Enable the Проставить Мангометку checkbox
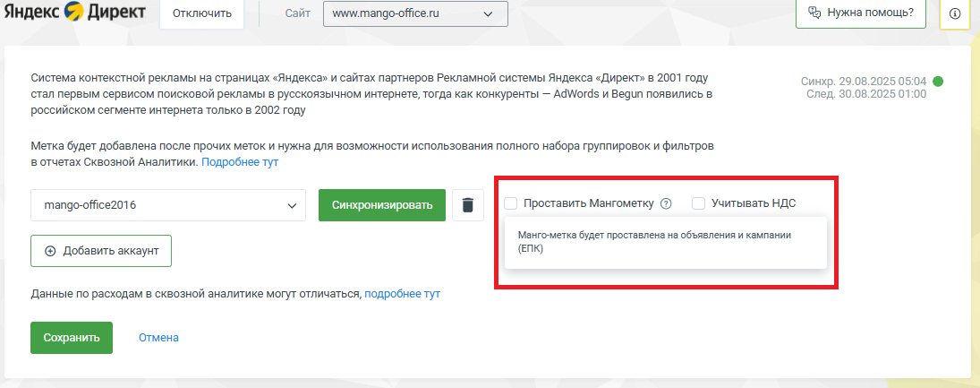 511,203
